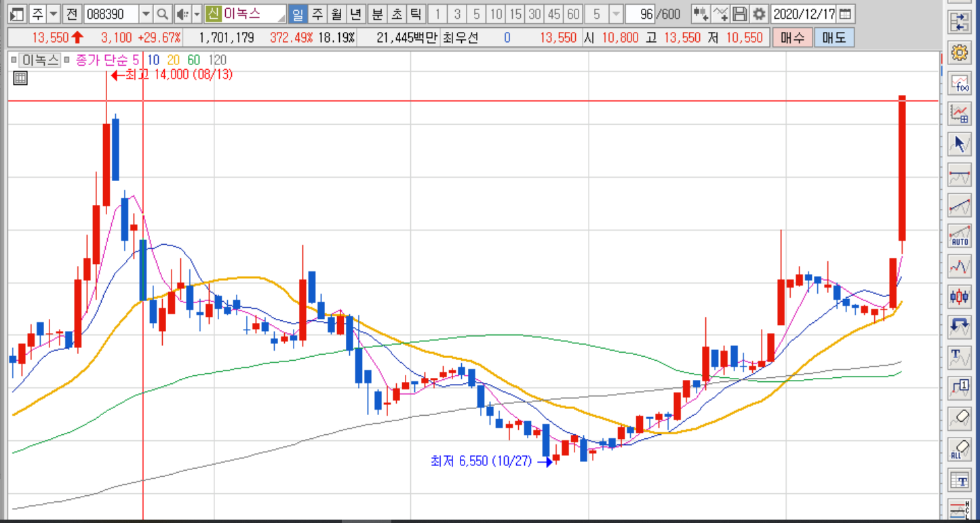Select interval 45 button
Image resolution: width=980 pixels, height=523 pixels.
pos(555,14)
